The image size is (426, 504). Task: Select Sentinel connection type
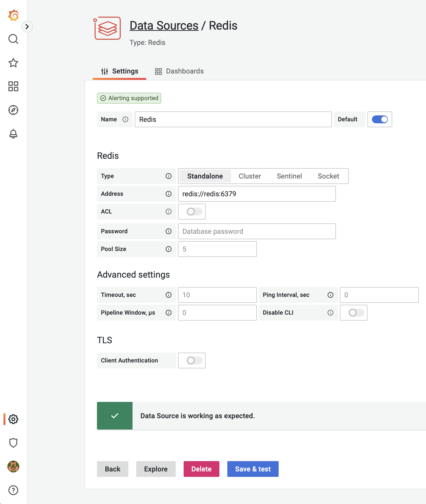tap(289, 176)
